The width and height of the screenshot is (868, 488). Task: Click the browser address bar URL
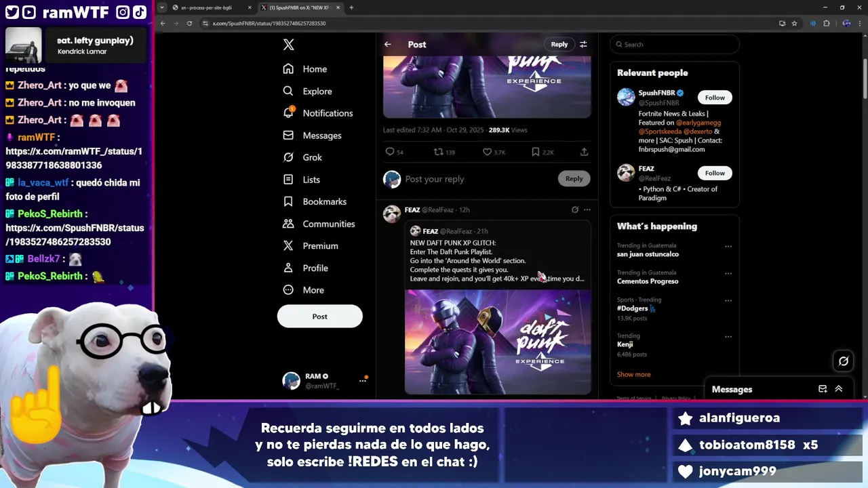click(x=269, y=23)
